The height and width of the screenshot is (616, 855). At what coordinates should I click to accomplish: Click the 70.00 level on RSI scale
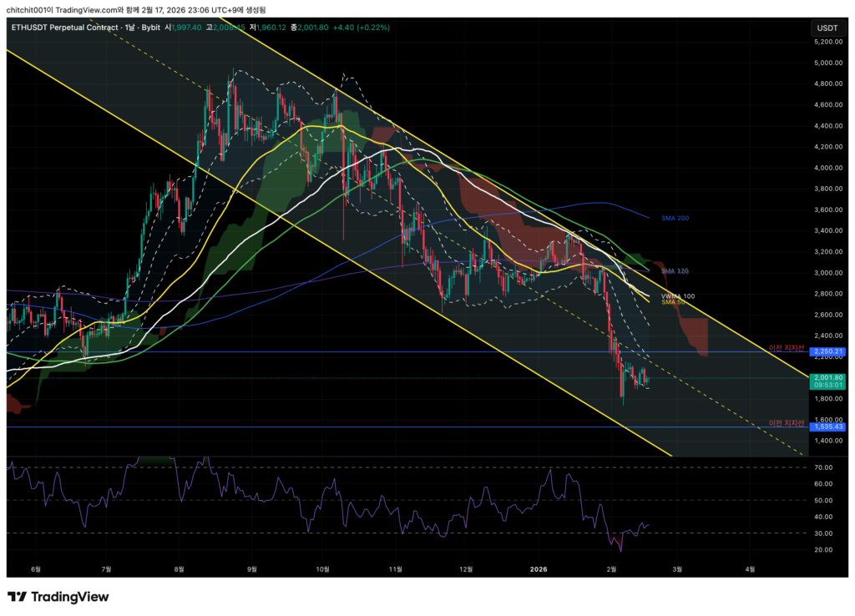pos(825,467)
